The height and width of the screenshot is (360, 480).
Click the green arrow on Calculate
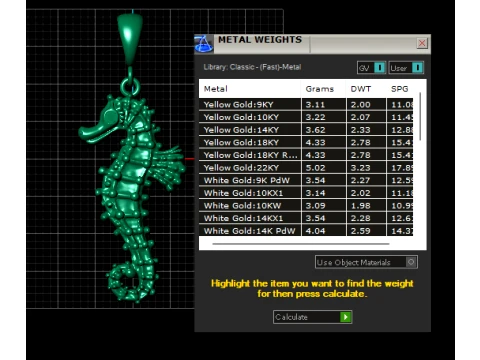(345, 317)
